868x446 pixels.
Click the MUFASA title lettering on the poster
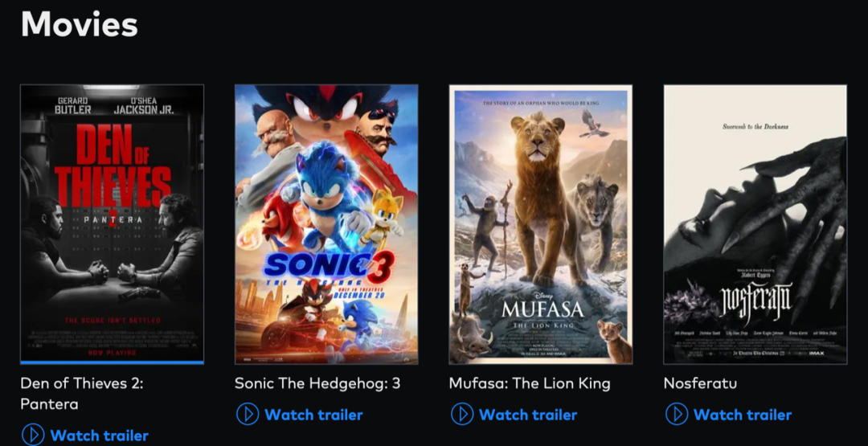(x=543, y=309)
